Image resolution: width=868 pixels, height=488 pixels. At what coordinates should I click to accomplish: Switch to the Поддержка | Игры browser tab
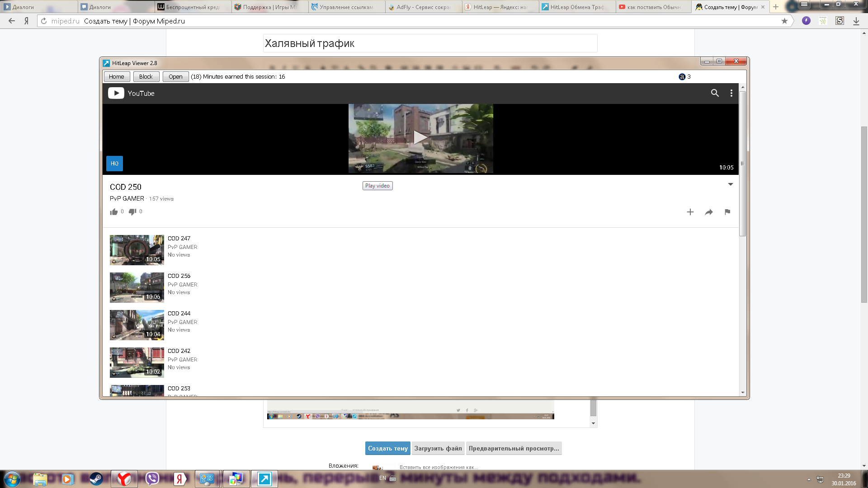click(270, 7)
